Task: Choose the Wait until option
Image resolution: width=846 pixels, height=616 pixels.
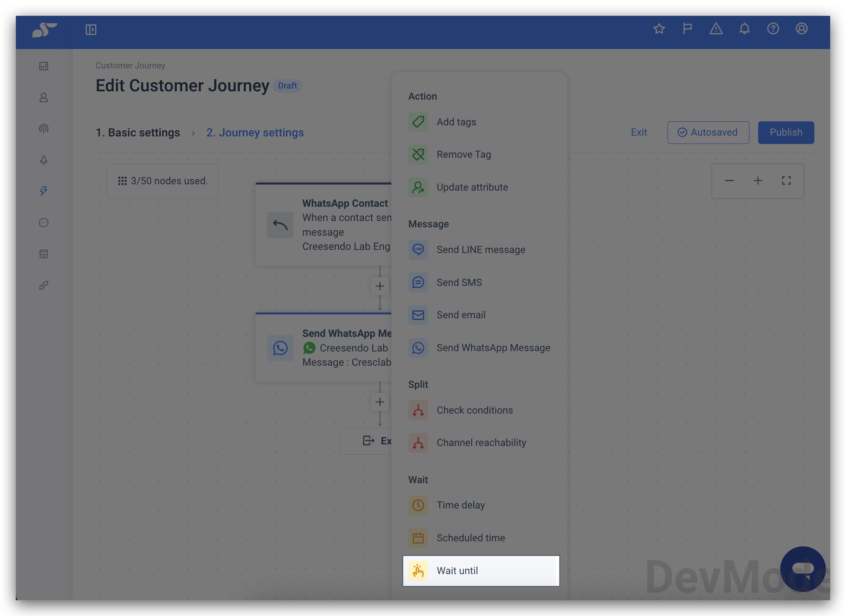Action: coord(481,571)
